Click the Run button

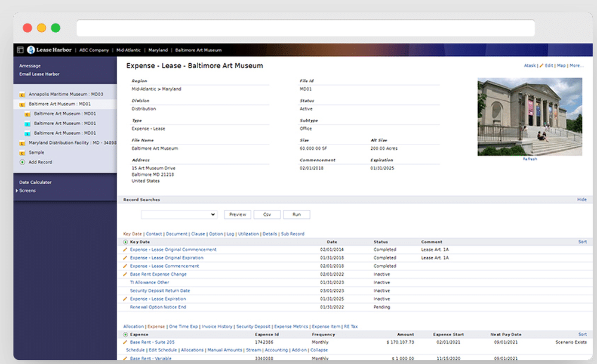[297, 214]
